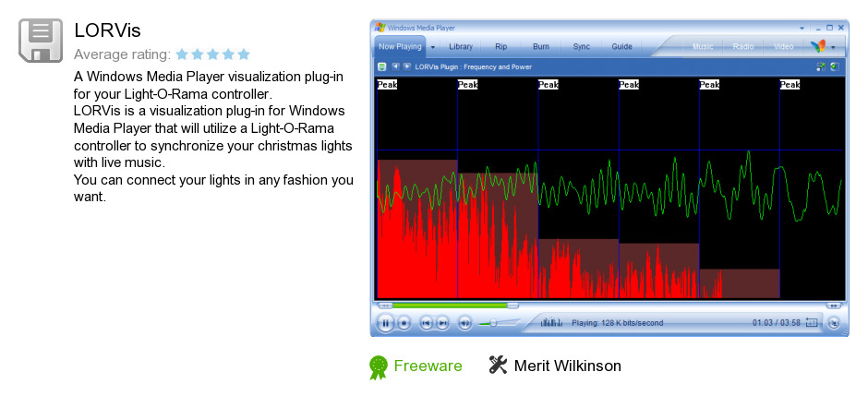Toggle the shuffle/repeat icon beside the time
Screen dimensions: 868x408
click(x=812, y=322)
